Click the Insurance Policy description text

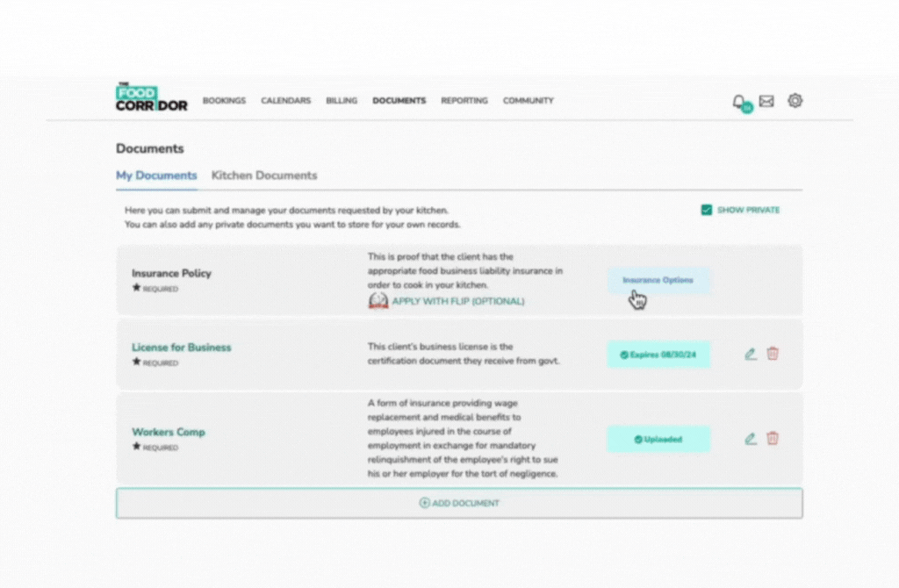465,271
